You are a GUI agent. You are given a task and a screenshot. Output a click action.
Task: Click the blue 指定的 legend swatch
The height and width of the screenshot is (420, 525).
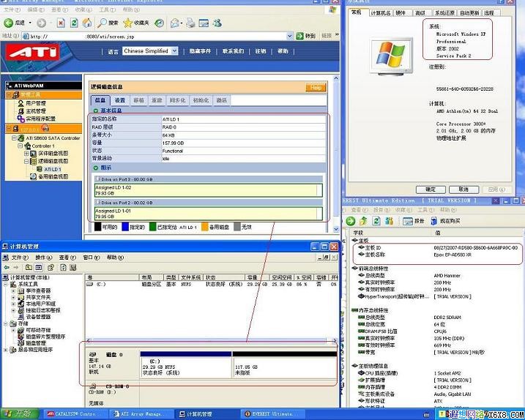click(125, 227)
